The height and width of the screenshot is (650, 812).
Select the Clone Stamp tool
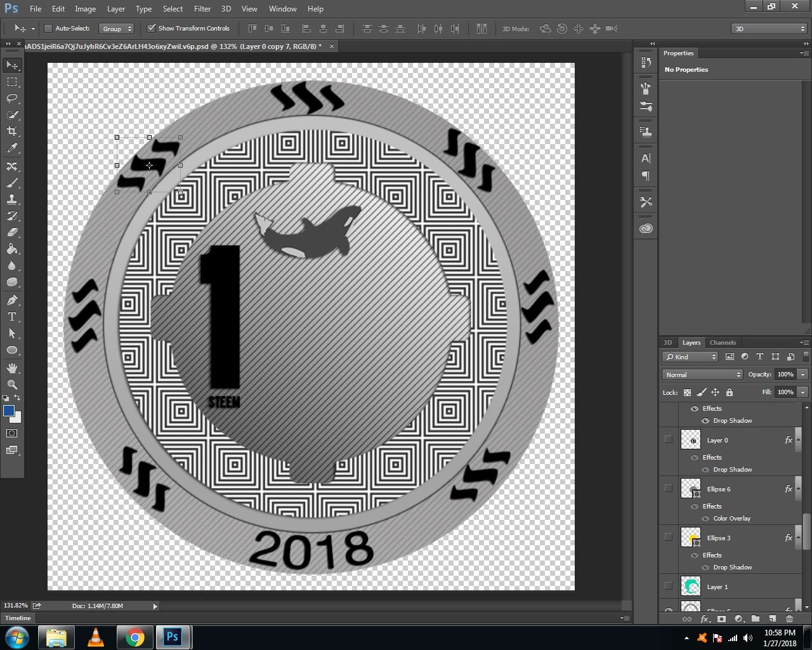click(x=12, y=199)
